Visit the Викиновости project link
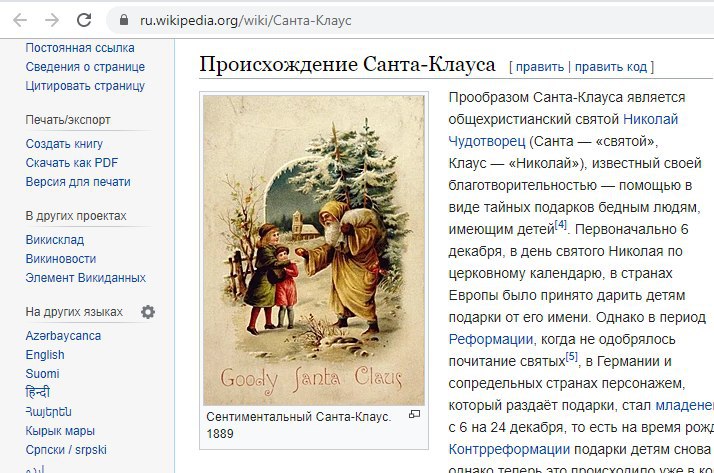Viewport: 714px width, 473px height. (x=61, y=259)
